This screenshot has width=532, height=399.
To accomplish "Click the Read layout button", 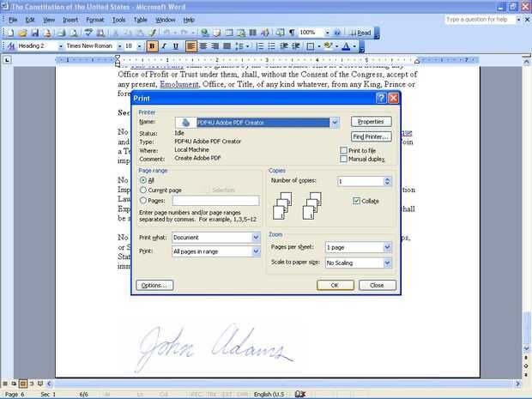I will coord(360,33).
